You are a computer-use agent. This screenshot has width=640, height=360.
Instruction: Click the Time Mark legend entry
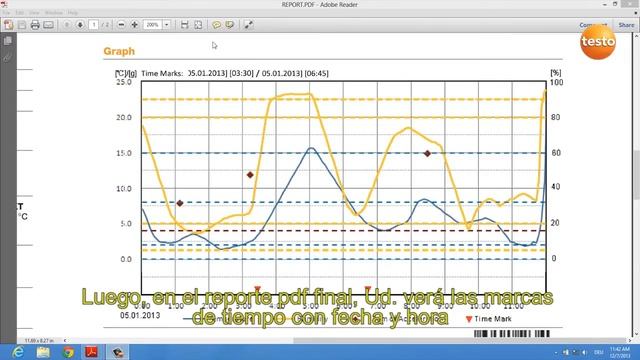tap(489, 319)
